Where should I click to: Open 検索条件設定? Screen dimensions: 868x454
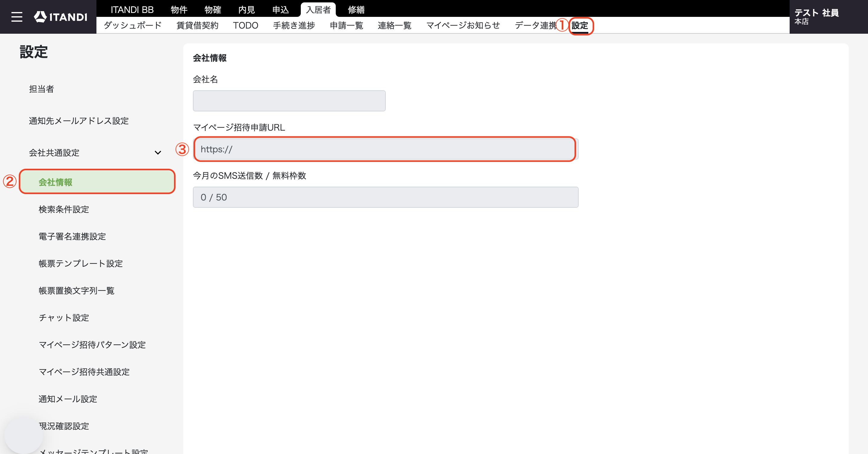coord(64,209)
